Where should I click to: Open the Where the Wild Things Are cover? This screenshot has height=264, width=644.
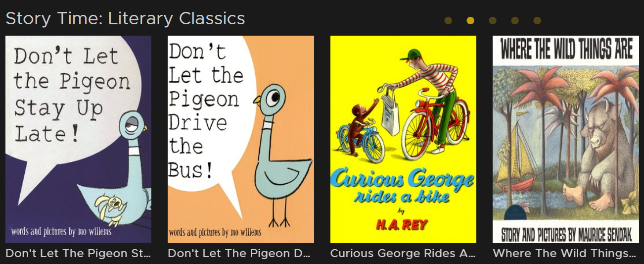tap(566, 139)
